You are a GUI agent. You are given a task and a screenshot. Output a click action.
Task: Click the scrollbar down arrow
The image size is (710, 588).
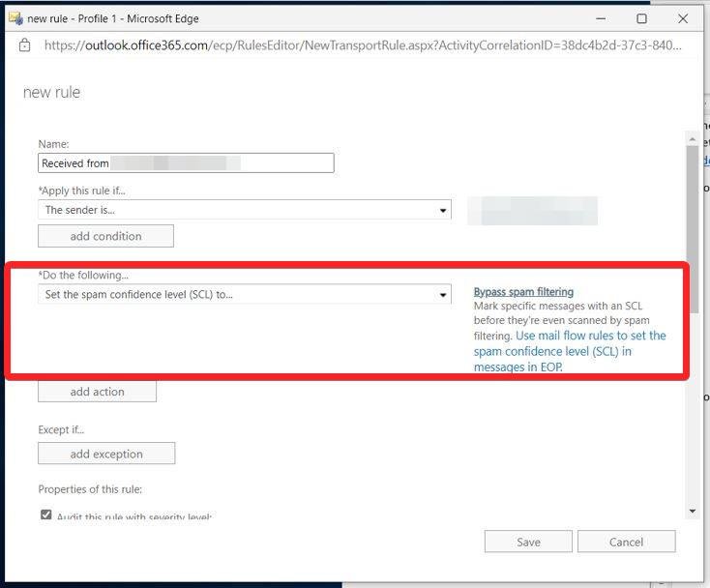coord(692,511)
